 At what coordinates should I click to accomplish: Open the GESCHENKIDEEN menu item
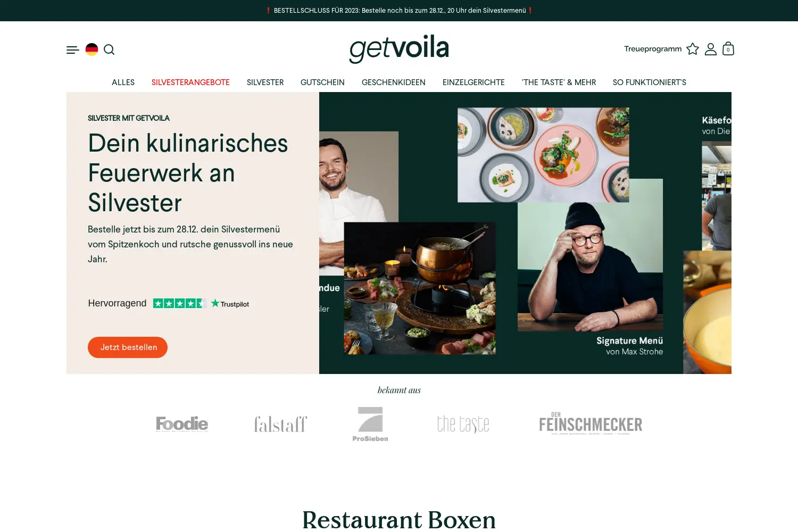coord(394,82)
